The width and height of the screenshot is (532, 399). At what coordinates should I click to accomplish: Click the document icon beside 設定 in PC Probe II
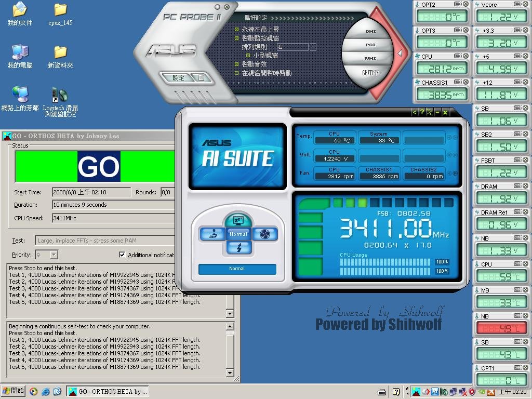pyautogui.click(x=201, y=78)
